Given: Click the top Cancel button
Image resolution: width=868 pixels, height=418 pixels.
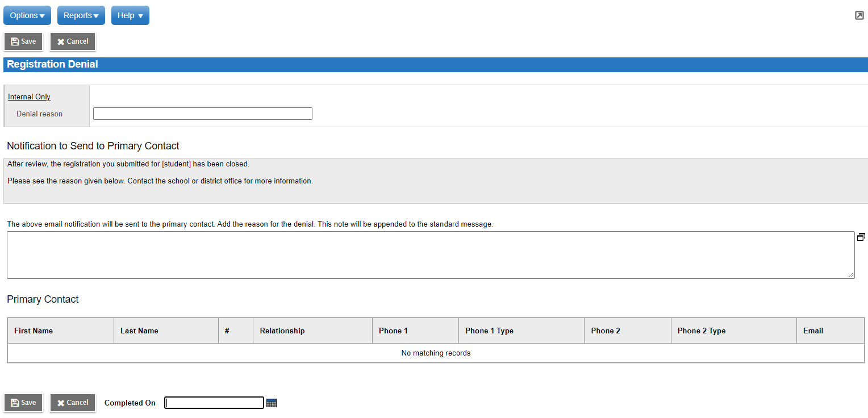Looking at the screenshot, I should (73, 41).
